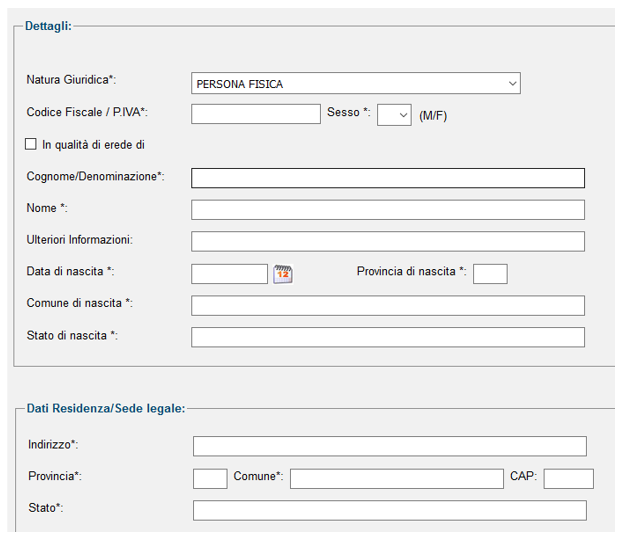Click the PERSONA FISICA selected value

[x=240, y=84]
